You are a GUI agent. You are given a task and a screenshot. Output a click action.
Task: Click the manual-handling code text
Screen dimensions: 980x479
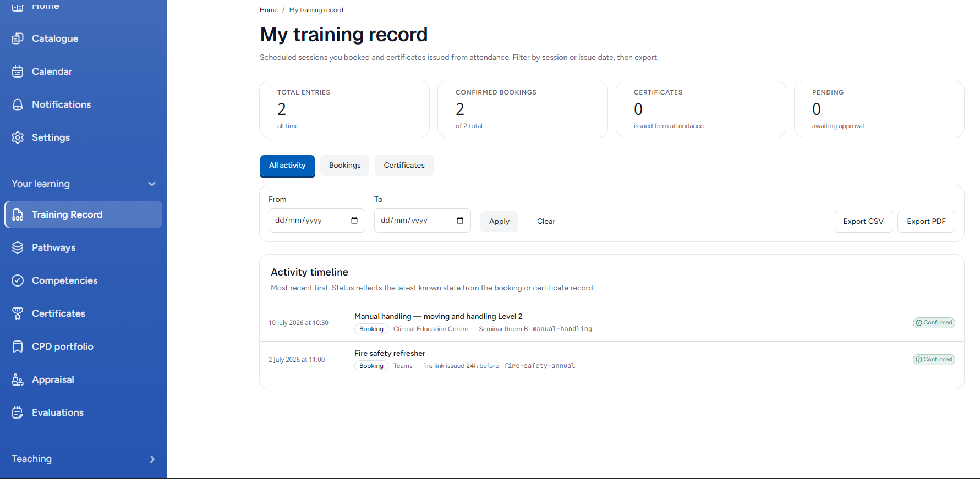[562, 329]
